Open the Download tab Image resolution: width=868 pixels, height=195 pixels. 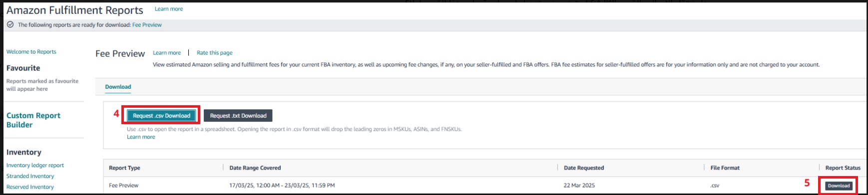118,87
